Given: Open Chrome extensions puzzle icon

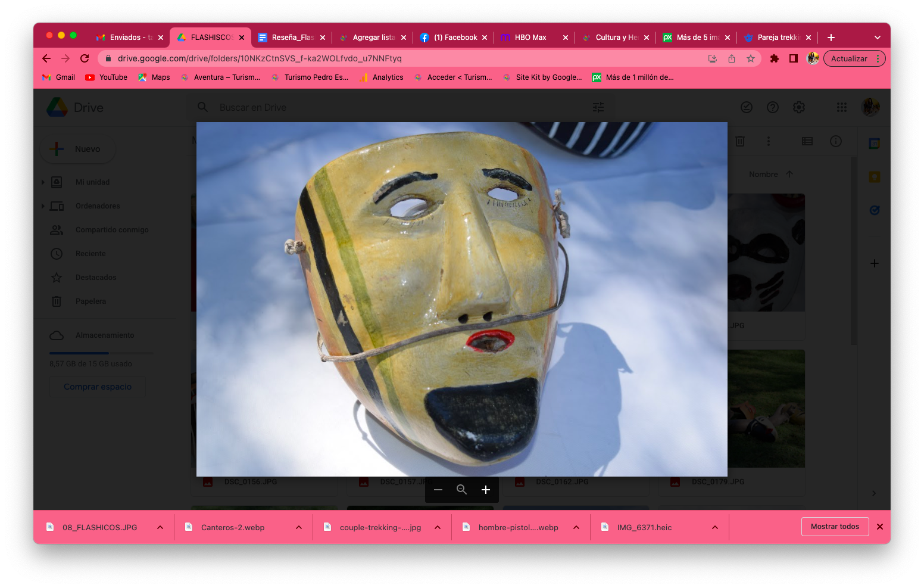Looking at the screenshot, I should click(774, 58).
